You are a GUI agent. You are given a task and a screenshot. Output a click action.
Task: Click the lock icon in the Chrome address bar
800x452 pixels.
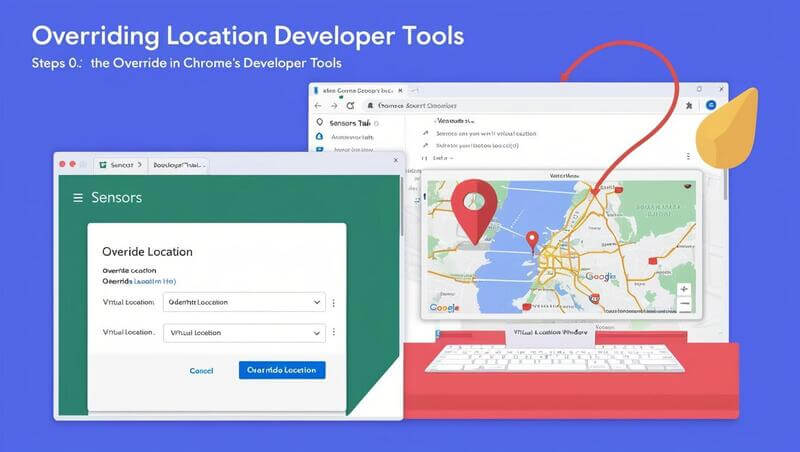(370, 106)
